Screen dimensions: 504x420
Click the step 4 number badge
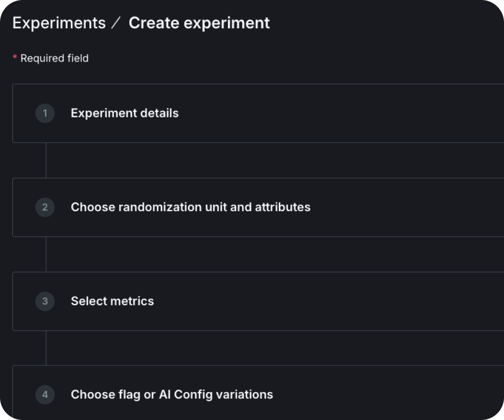[45, 395]
